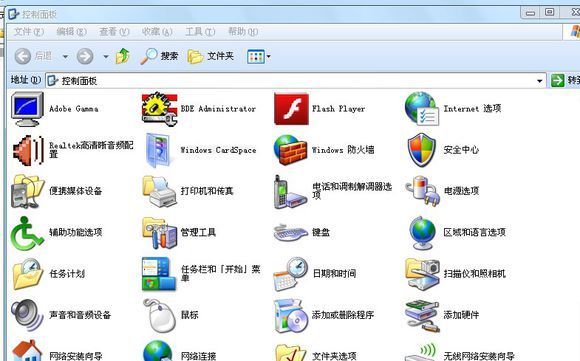Expand the back history dropdown arrow
The width and height of the screenshot is (580, 361).
click(x=65, y=57)
